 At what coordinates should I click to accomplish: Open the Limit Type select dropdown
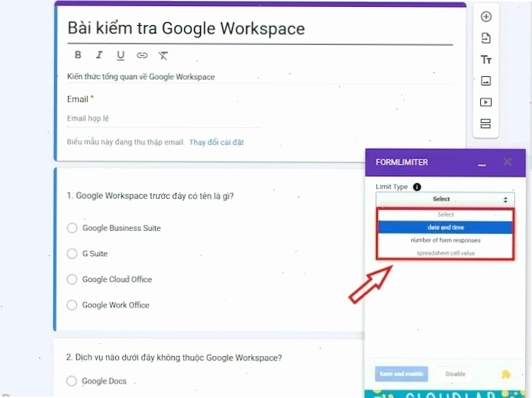(x=445, y=199)
